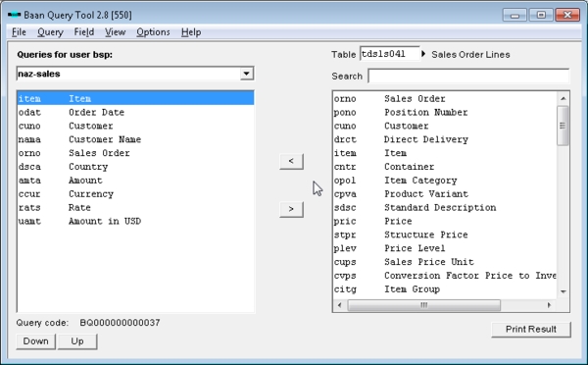Click the field list scroll-up arrow
Viewport: 588px width, 365px height.
click(x=563, y=99)
